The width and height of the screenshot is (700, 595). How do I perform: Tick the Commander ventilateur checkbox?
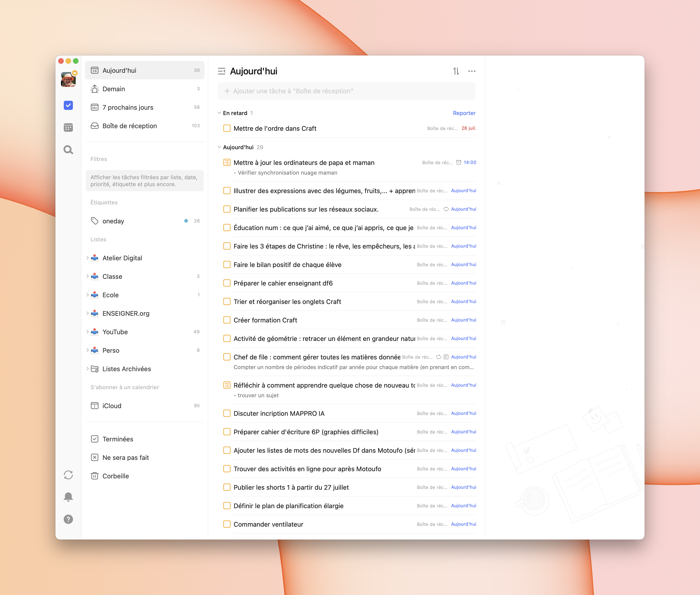click(x=227, y=524)
